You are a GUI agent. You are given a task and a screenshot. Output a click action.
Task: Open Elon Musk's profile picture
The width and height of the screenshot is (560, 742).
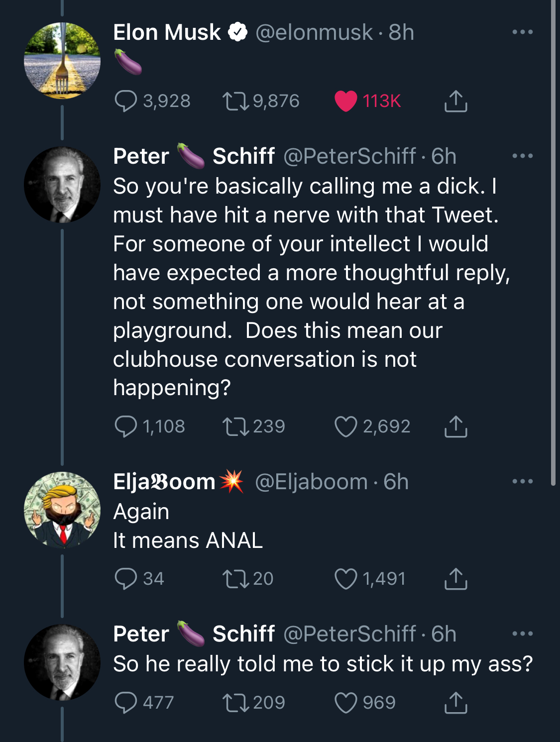pos(62,61)
